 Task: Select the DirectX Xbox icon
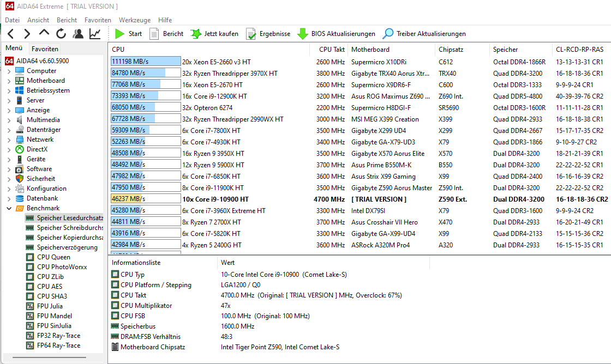coord(20,149)
